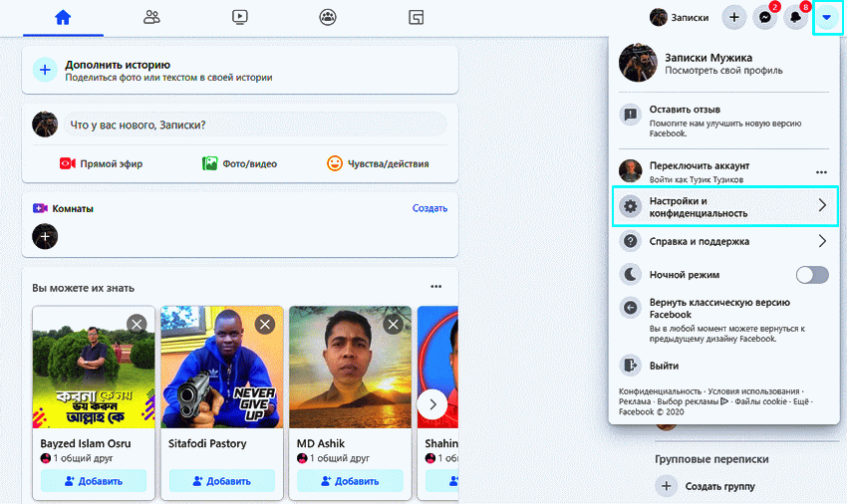Click the settings gear icon
Screen dimensions: 847x504
(x=631, y=206)
